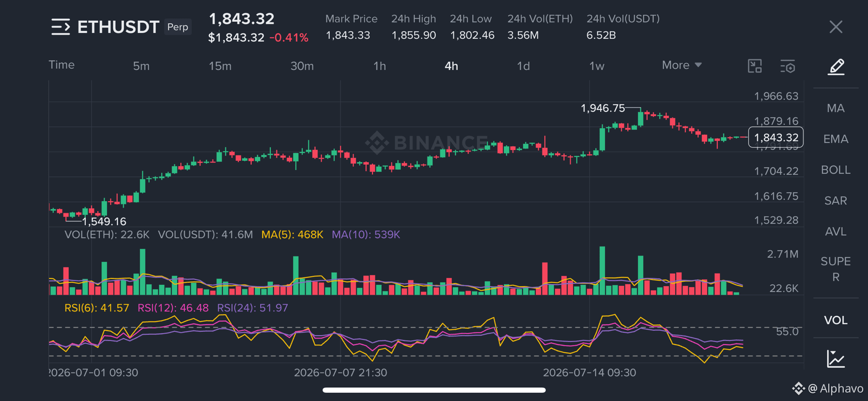
Task: Toggle the SUPER indicator
Action: (x=836, y=269)
